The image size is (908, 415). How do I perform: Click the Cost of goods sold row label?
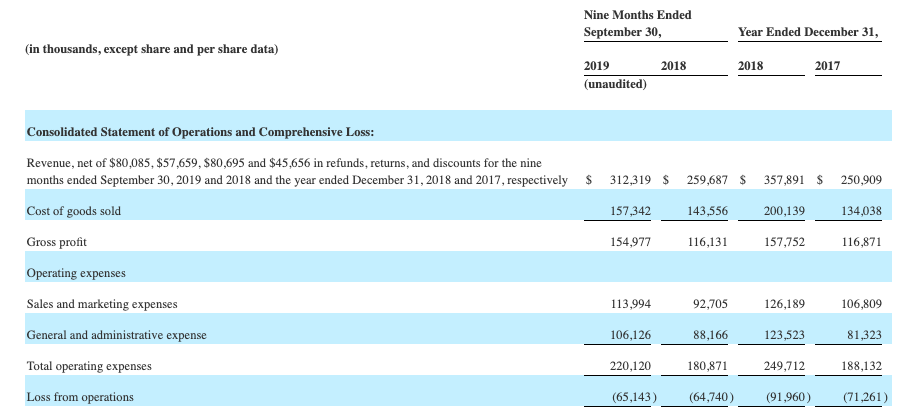(74, 211)
